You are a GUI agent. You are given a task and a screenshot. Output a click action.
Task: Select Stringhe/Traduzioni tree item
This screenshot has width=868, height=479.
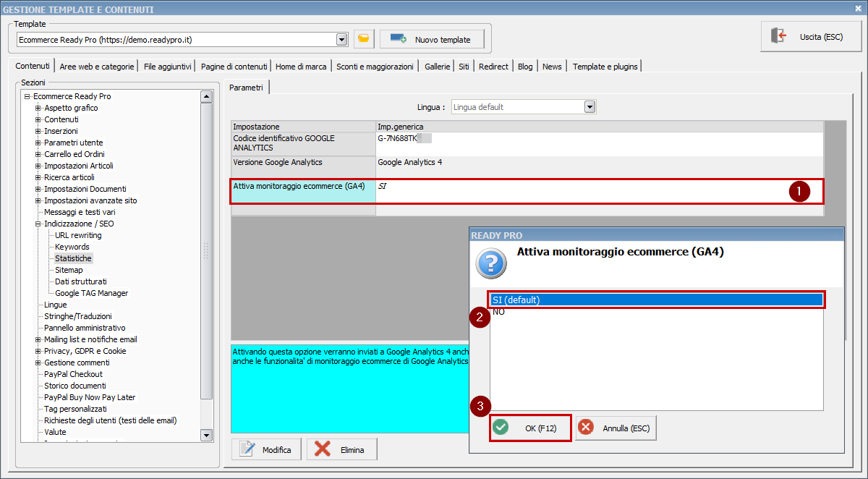[78, 316]
